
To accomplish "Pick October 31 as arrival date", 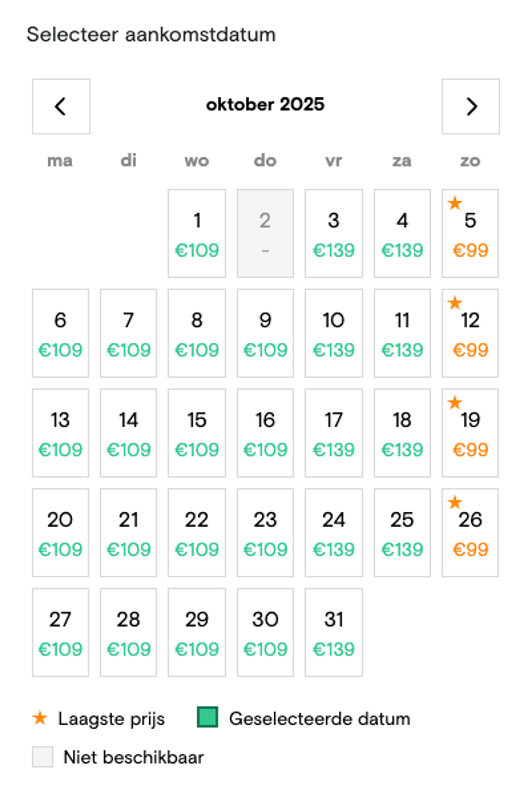I will coord(333,632).
